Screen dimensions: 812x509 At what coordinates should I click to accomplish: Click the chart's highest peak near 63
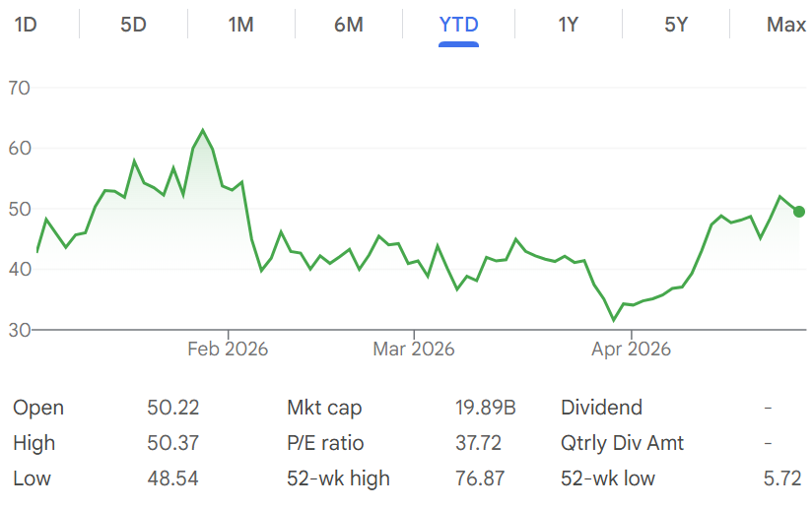point(203,130)
